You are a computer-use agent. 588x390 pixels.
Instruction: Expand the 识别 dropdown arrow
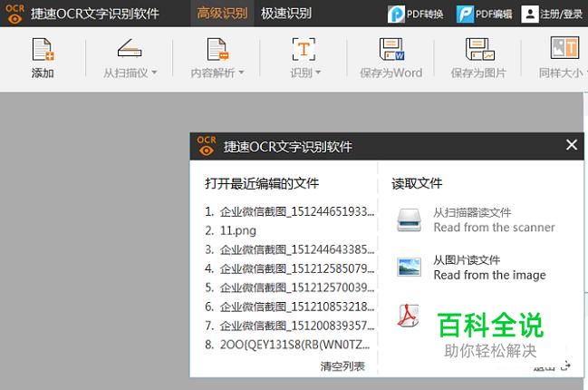pyautogui.click(x=318, y=72)
